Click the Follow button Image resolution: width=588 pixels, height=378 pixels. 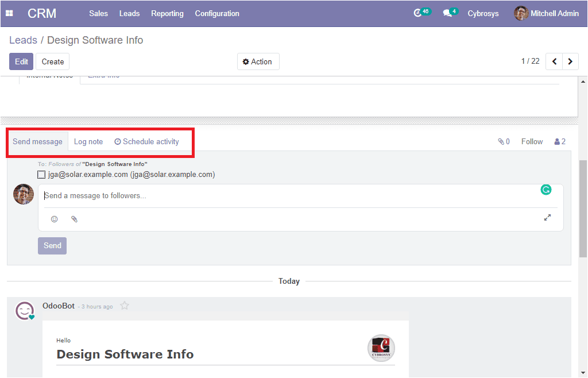tap(532, 141)
